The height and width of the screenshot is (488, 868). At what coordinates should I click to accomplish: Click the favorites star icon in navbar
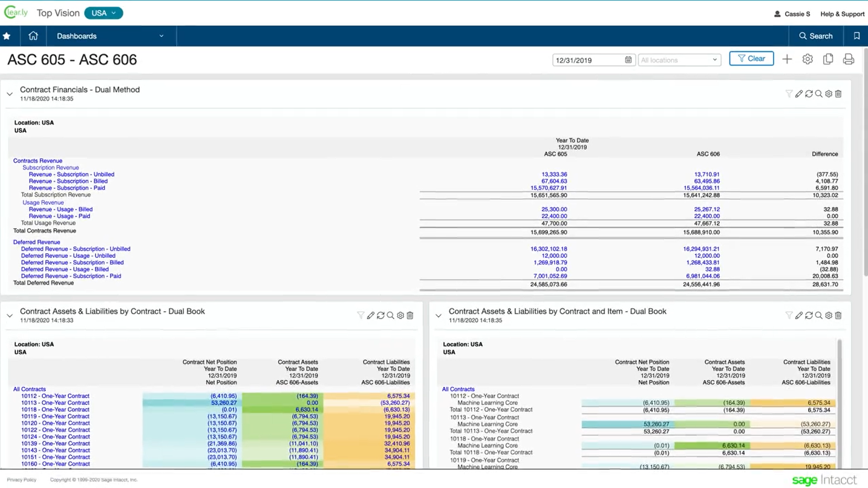tap(7, 36)
